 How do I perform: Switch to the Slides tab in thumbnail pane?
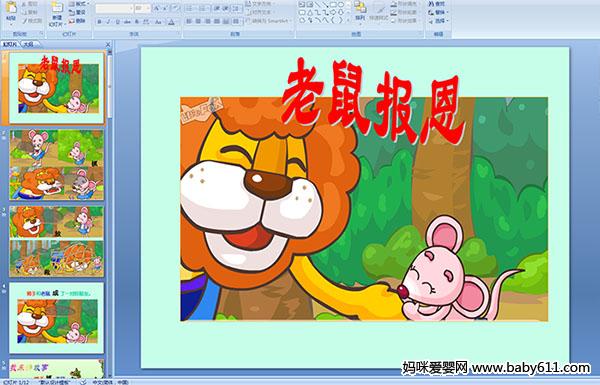pos(10,44)
